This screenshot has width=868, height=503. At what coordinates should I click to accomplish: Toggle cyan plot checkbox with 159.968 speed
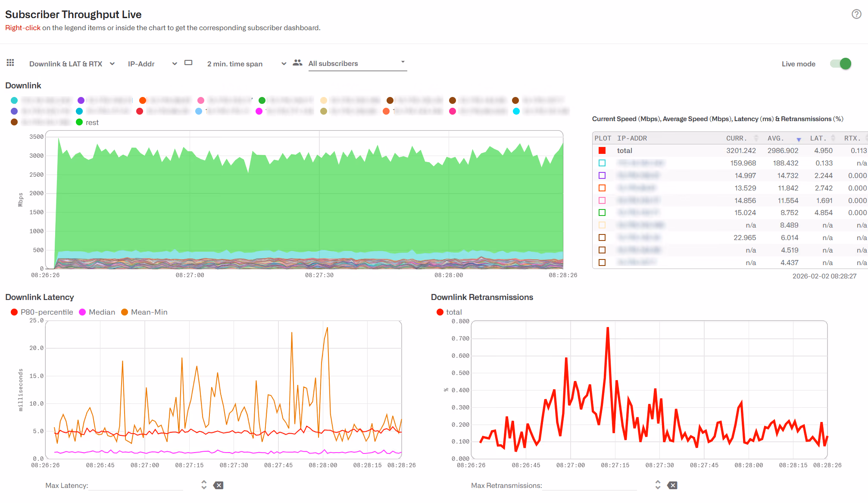click(x=602, y=163)
